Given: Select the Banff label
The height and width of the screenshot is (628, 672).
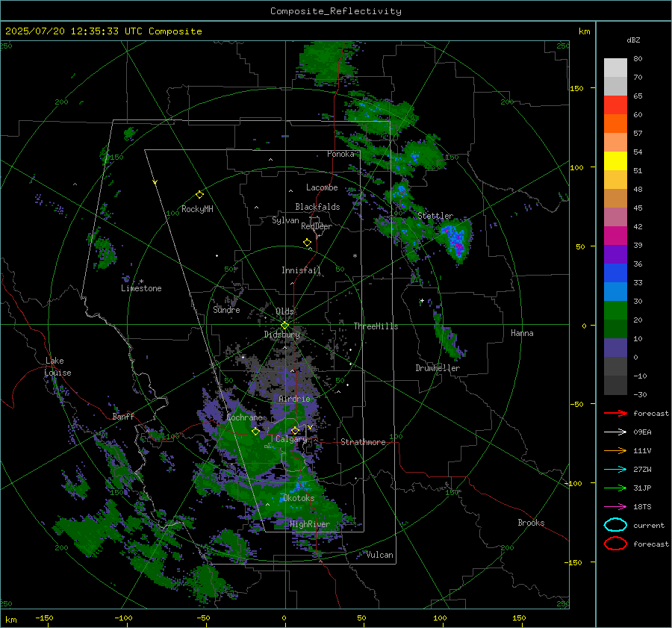Looking at the screenshot, I should coord(123,416).
